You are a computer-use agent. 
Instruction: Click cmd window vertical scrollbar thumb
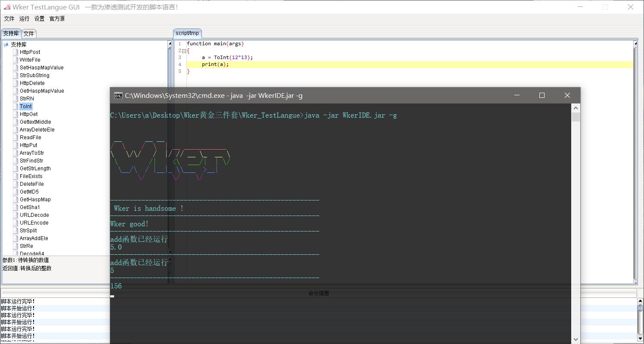tap(576, 117)
